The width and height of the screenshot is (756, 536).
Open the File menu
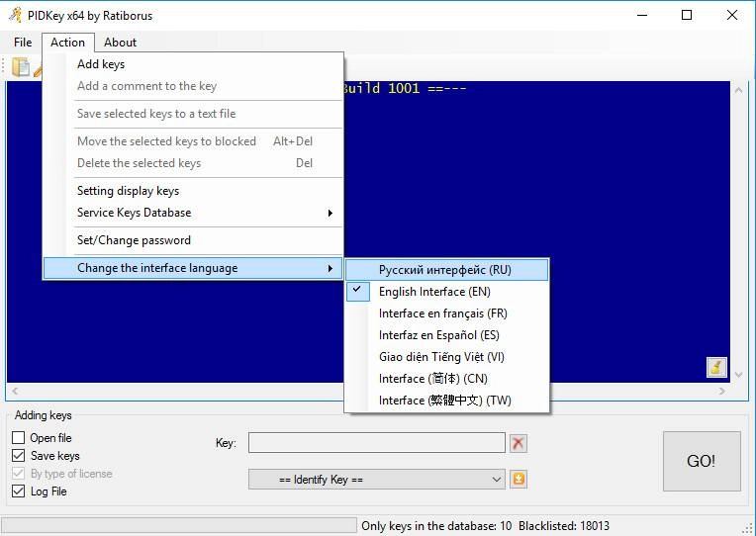[23, 43]
